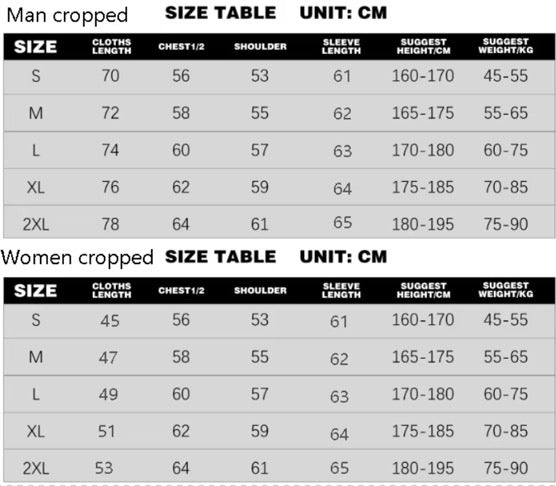Image resolution: width=556 pixels, height=486 pixels.
Task: Select SHOULDER header in Man table
Action: click(x=260, y=46)
